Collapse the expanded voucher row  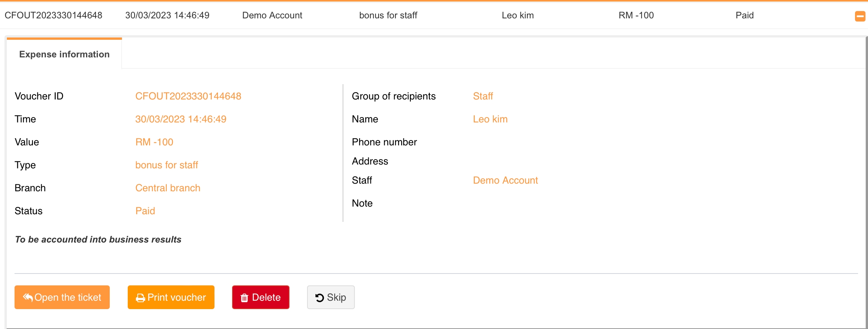click(x=860, y=16)
